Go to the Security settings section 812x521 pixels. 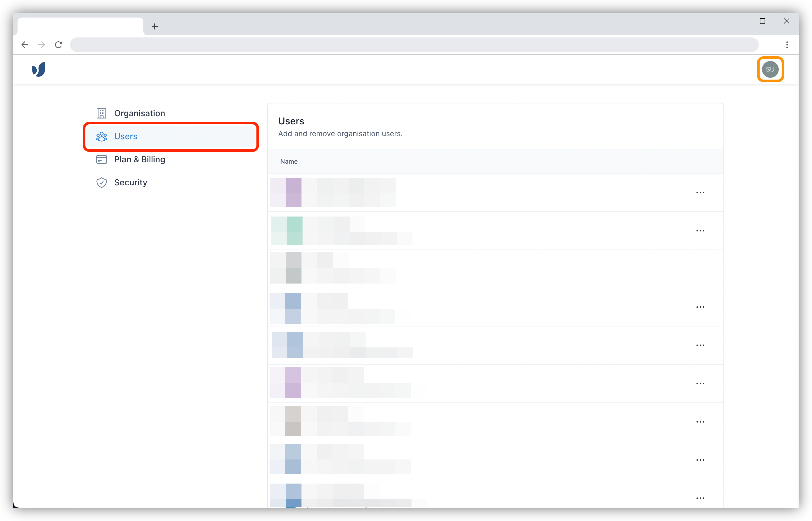131,182
